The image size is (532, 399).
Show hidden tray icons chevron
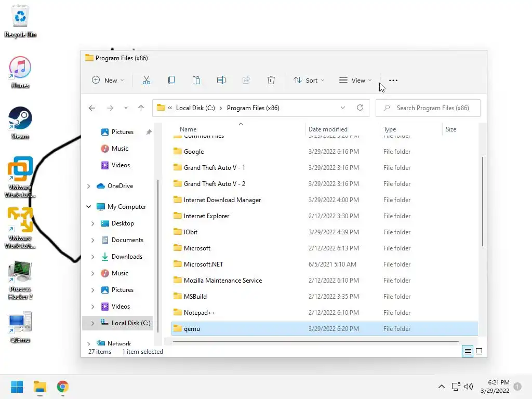click(x=442, y=387)
